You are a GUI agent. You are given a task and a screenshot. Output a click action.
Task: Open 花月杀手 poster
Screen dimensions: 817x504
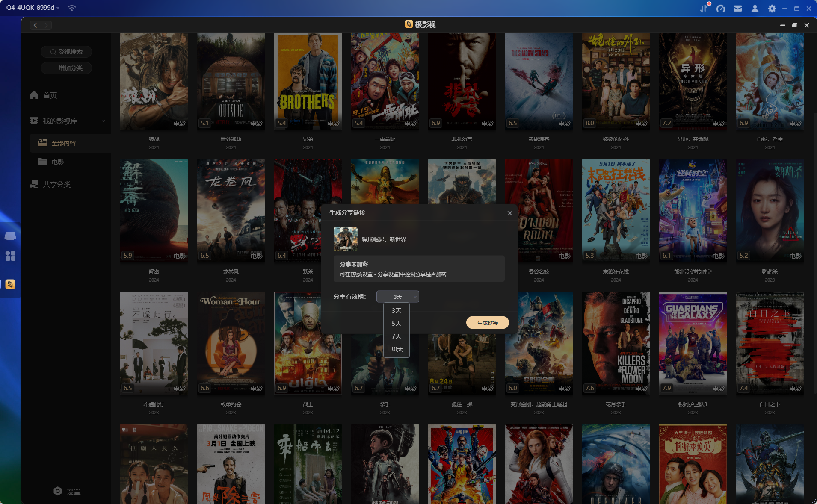pyautogui.click(x=616, y=343)
